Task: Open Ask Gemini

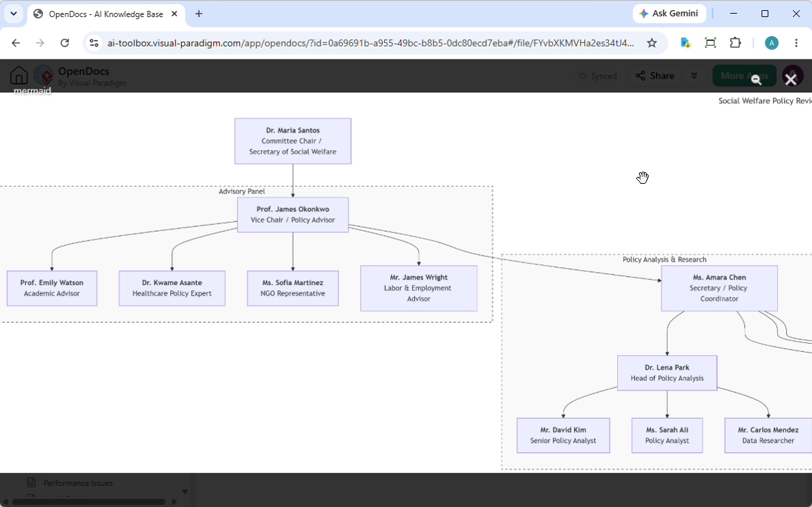Action: coord(668,14)
